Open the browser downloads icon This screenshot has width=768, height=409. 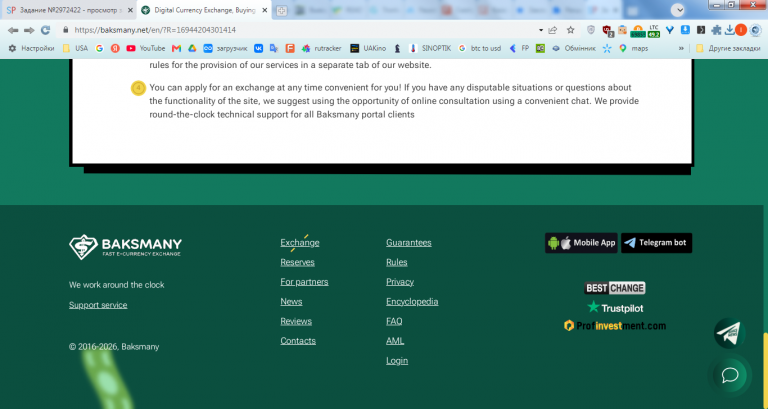tap(730, 30)
